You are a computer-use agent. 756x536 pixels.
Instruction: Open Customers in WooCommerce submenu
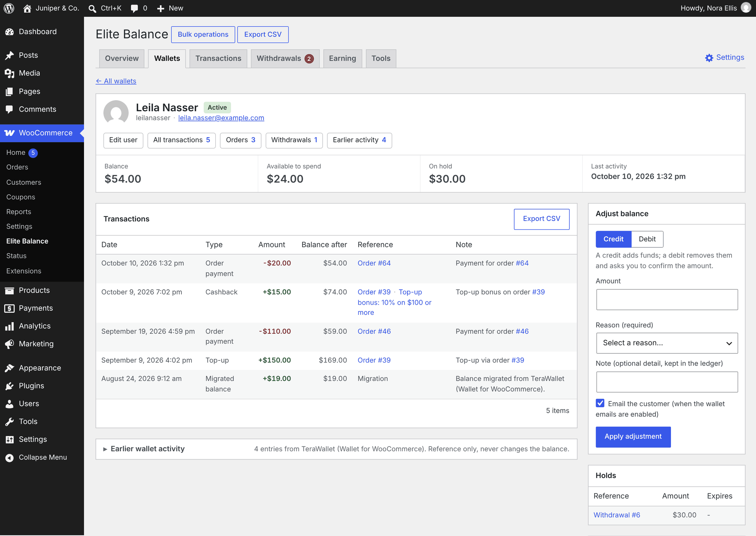coord(24,182)
